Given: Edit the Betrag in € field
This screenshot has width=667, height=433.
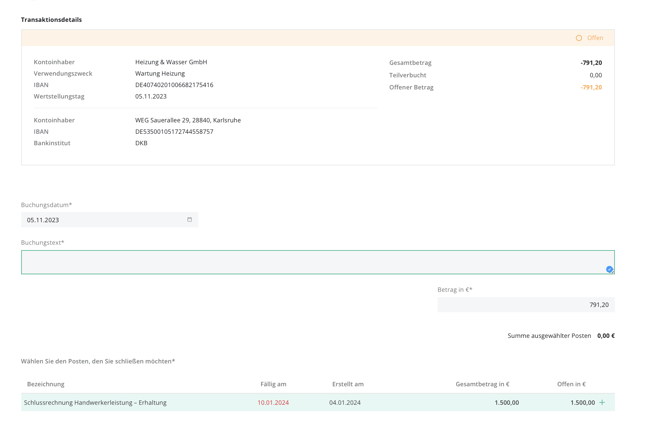Looking at the screenshot, I should point(526,305).
